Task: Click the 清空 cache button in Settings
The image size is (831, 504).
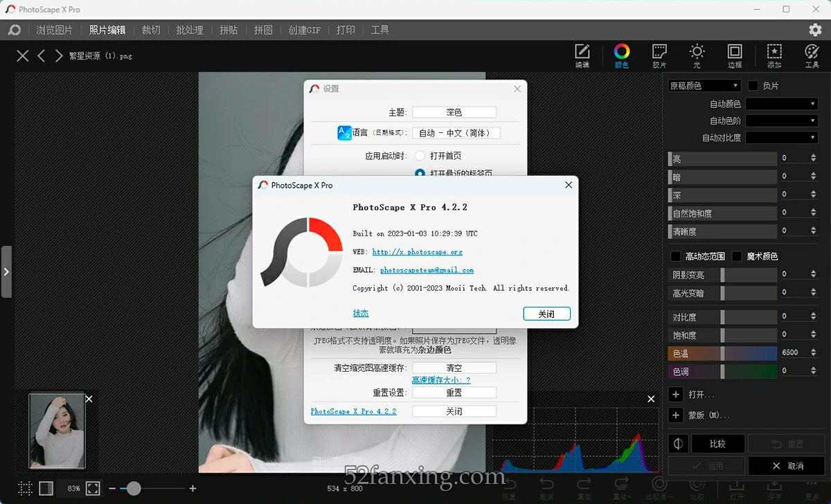Action: coord(454,368)
